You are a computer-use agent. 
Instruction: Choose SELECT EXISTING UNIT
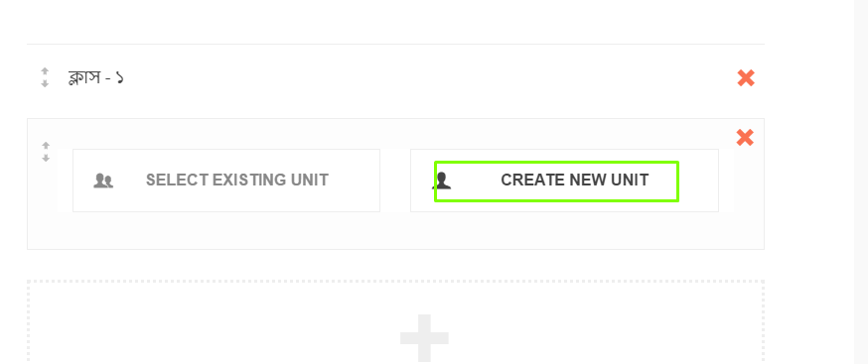(x=237, y=181)
